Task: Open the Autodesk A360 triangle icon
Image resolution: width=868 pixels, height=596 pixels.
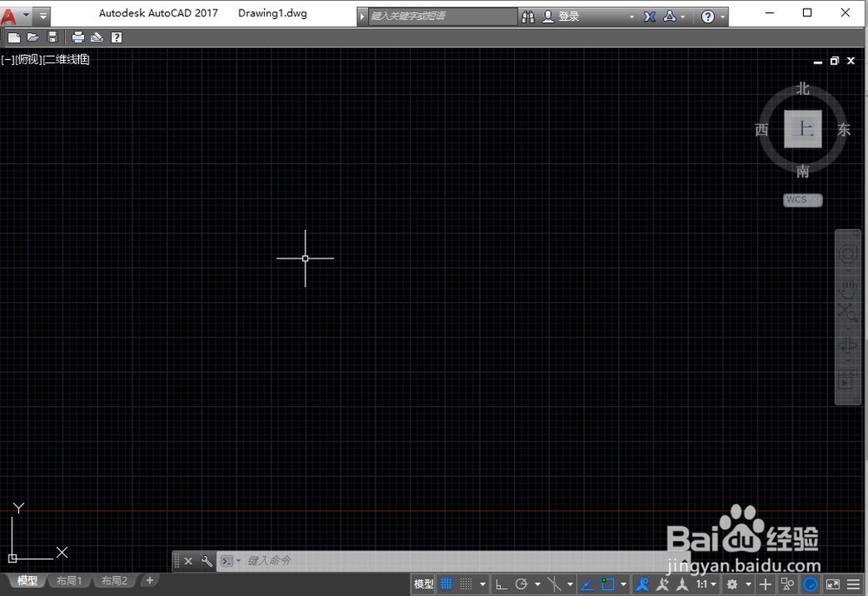Action: 669,16
